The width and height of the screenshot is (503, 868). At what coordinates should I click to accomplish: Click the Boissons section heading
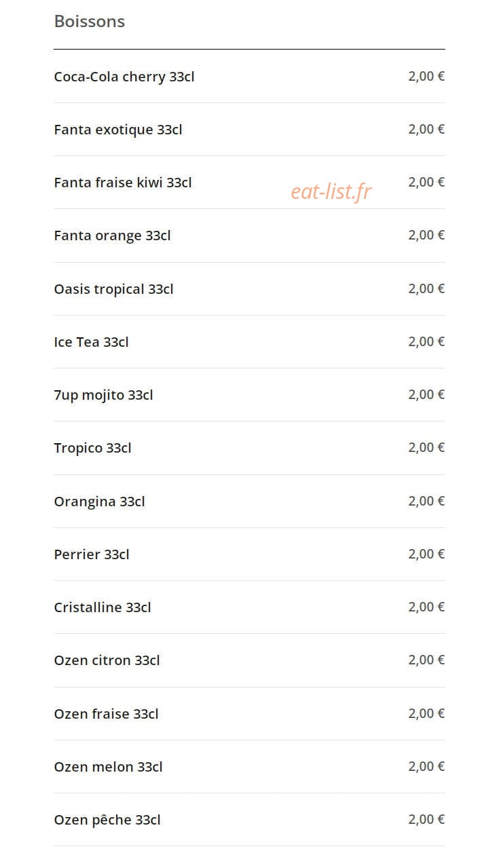(90, 21)
